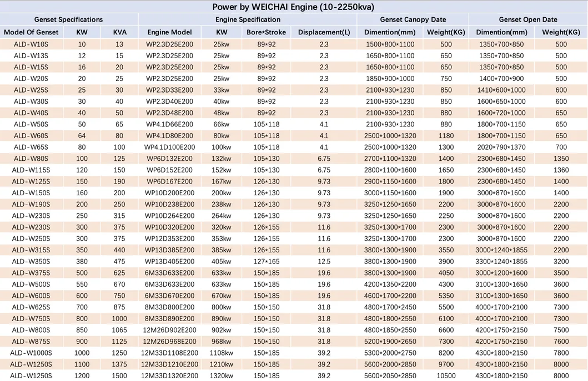588x381 pixels.
Task: Click engine model '6M33D670E200'
Action: [169, 296]
